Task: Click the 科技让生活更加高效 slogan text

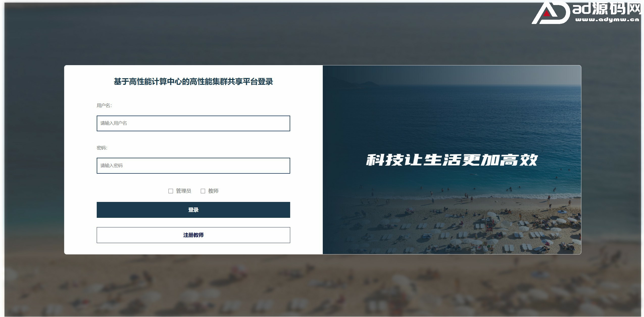Action: point(452,160)
